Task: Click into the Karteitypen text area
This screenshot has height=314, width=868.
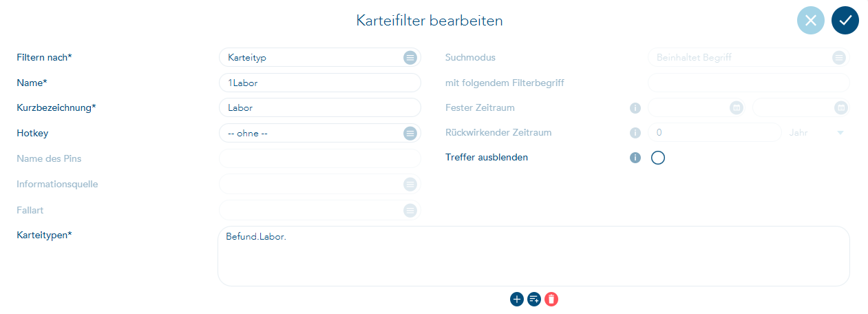Action: 533,258
